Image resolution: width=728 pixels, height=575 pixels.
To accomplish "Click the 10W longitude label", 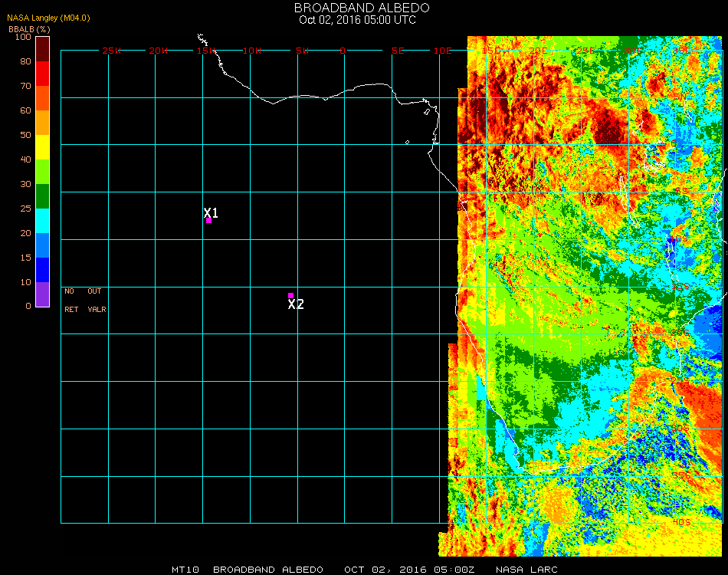I will click(x=252, y=51).
